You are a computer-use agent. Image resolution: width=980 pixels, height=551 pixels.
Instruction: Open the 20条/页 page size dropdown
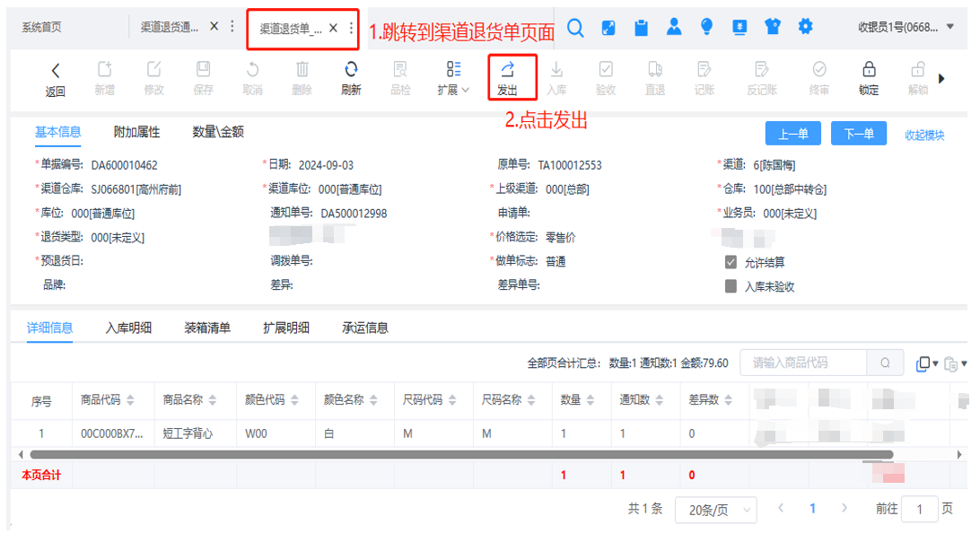click(715, 510)
